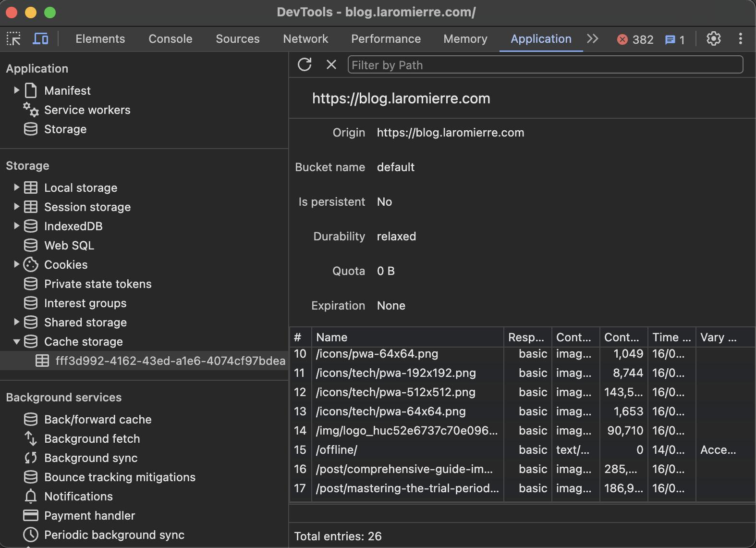Select row /icons/pwa-64x64.png
The image size is (756, 548).
click(522, 354)
